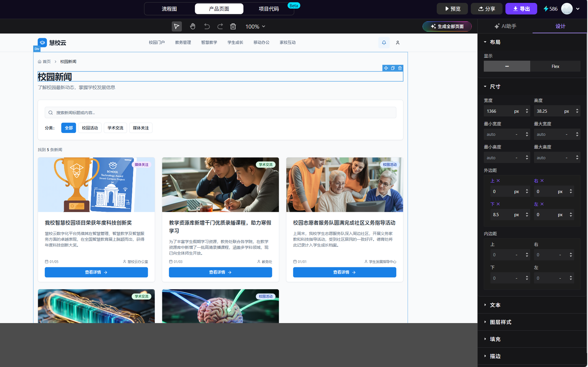588x367 pixels.
Task: Switch to the 产品页面 tab
Action: 219,9
